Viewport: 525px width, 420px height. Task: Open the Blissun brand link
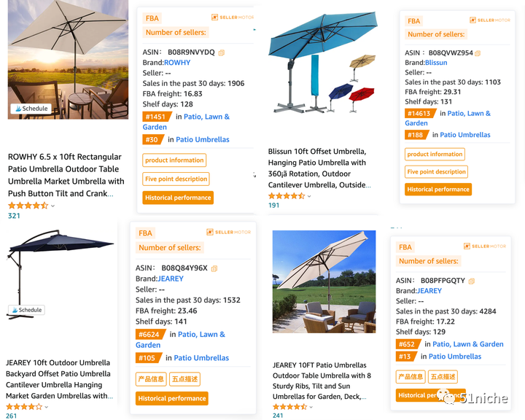[436, 63]
